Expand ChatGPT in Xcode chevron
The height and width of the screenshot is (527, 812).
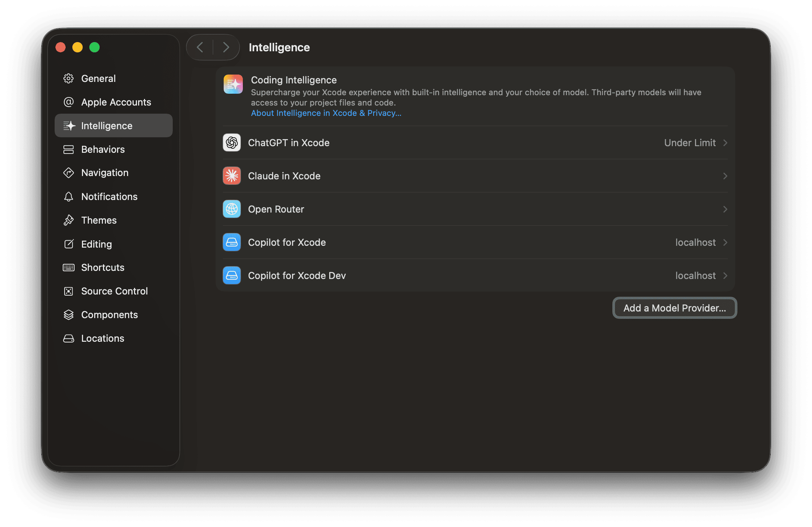click(x=725, y=143)
